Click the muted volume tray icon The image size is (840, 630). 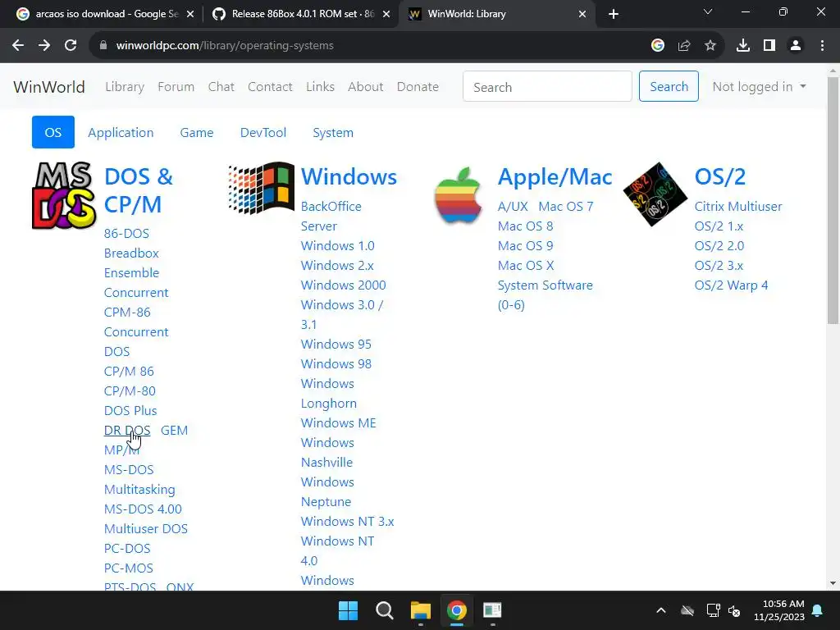click(x=734, y=610)
